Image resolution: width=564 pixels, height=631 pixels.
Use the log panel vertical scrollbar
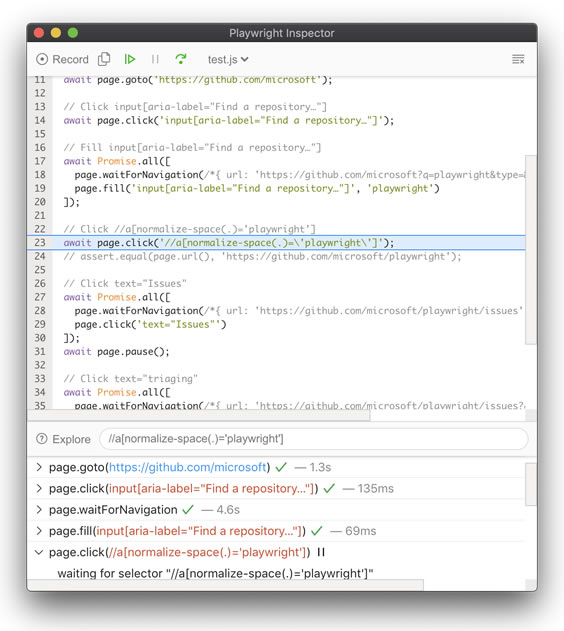pos(531,484)
